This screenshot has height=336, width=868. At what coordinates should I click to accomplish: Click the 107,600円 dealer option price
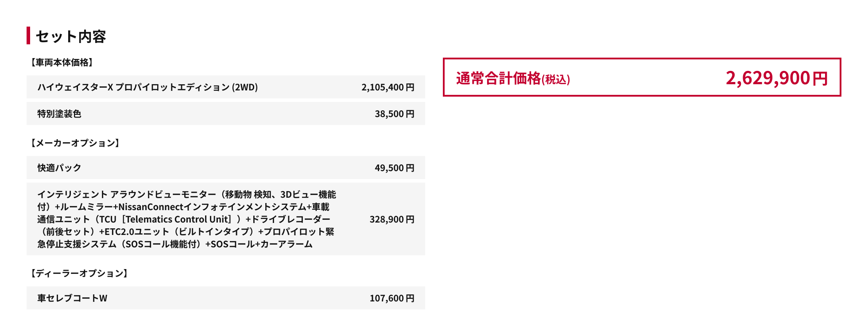(x=391, y=298)
